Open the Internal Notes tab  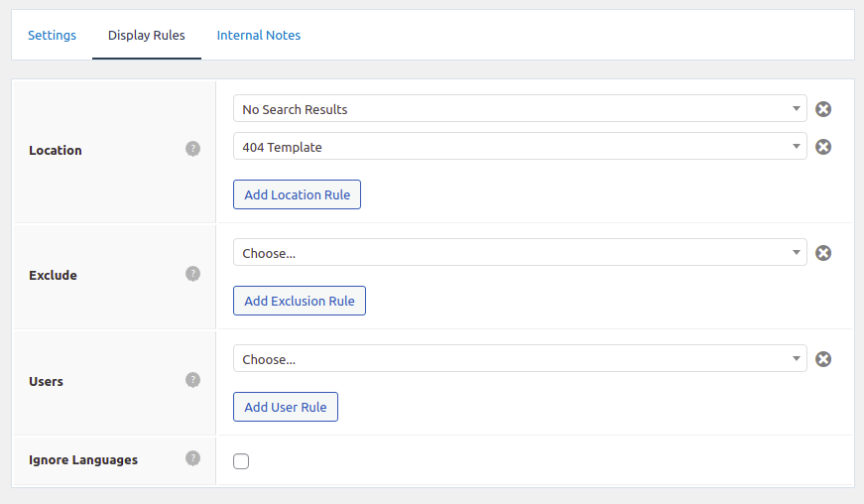click(x=259, y=36)
